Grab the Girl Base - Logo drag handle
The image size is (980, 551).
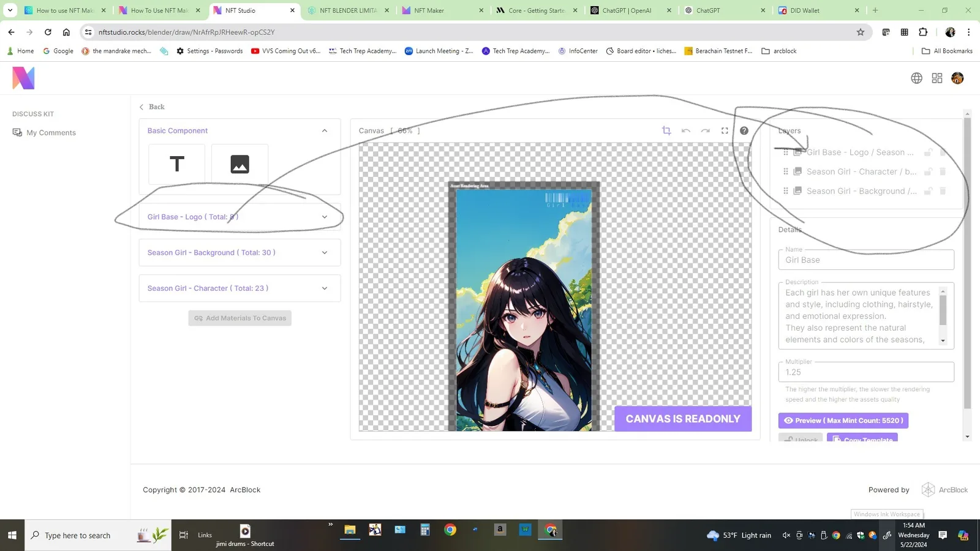(x=786, y=152)
